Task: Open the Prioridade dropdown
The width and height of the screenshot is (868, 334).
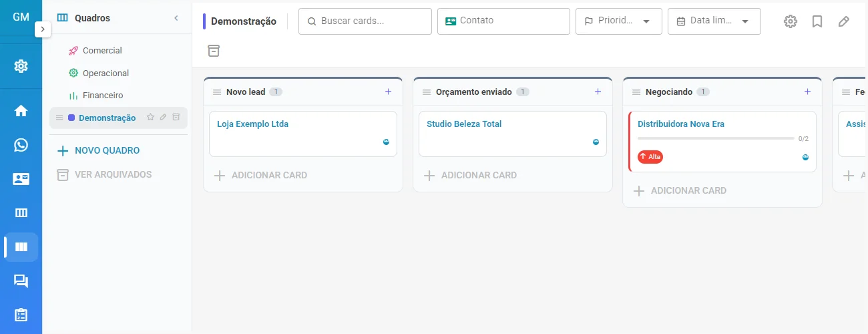Action: tap(619, 21)
